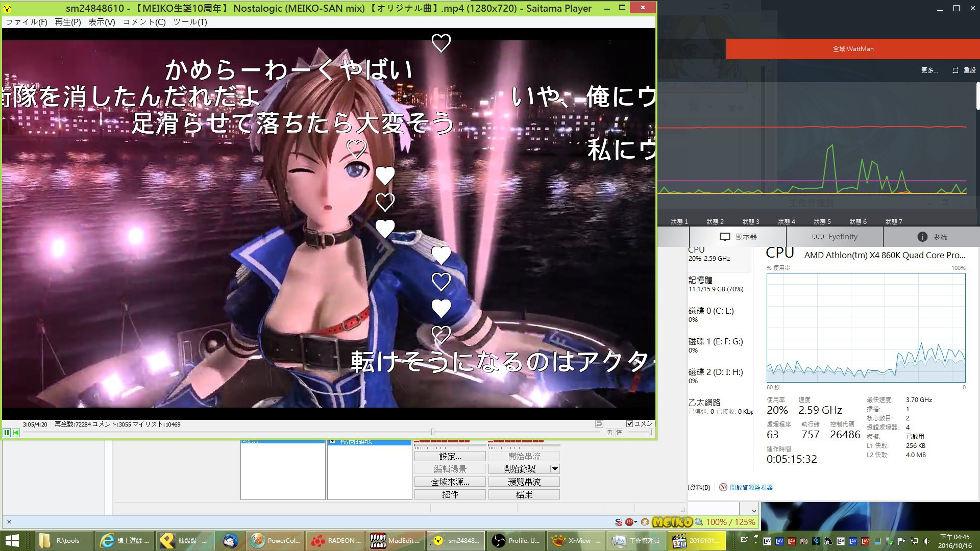Open the dropdown arrow beside 開始錄製
980x551 pixels.
coord(555,469)
